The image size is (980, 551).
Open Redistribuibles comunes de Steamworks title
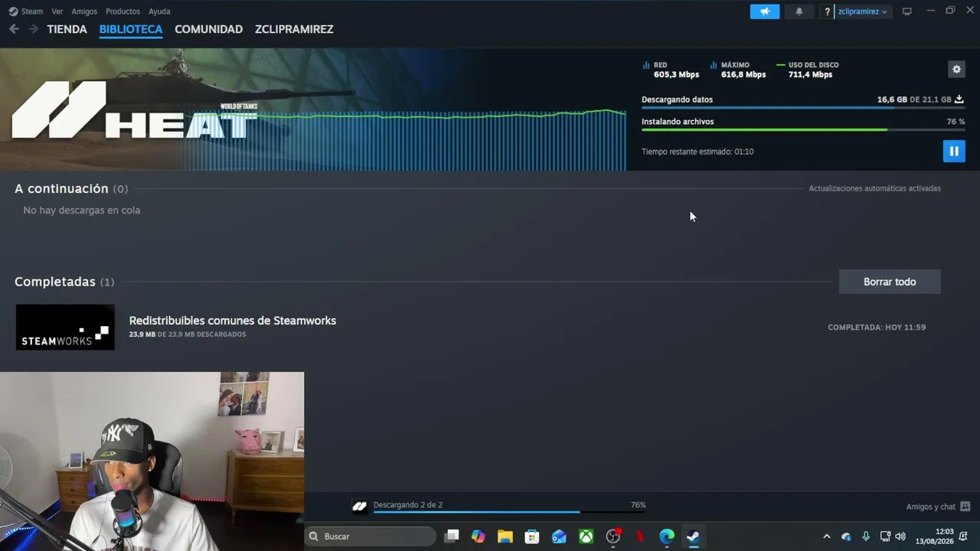click(233, 321)
